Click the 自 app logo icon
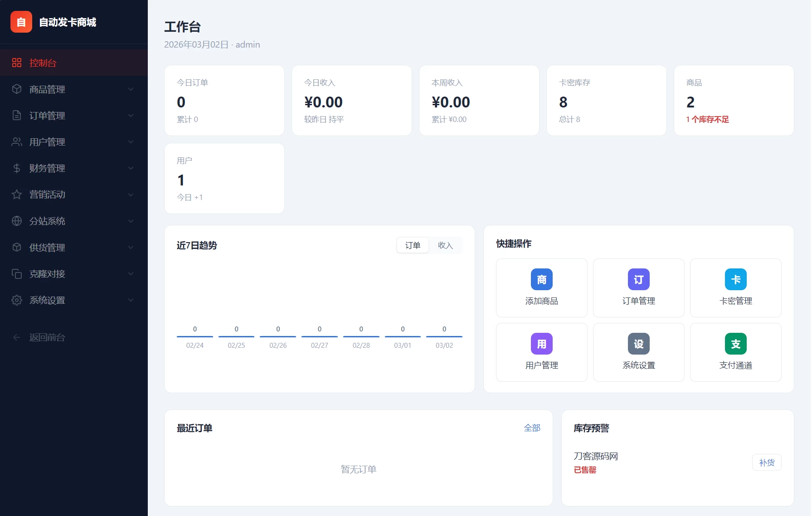The height and width of the screenshot is (516, 812). click(x=21, y=21)
